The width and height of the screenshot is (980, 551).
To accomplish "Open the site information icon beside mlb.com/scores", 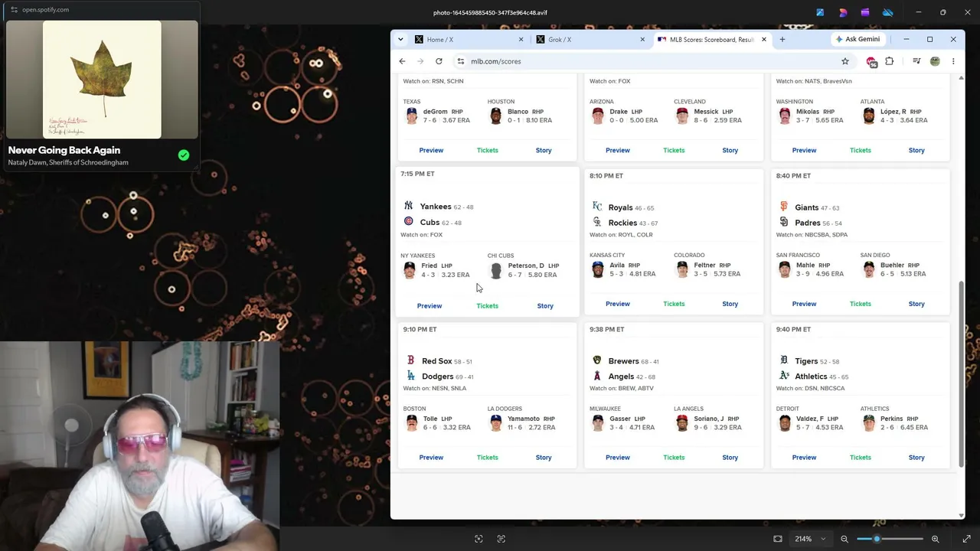I will tap(460, 61).
